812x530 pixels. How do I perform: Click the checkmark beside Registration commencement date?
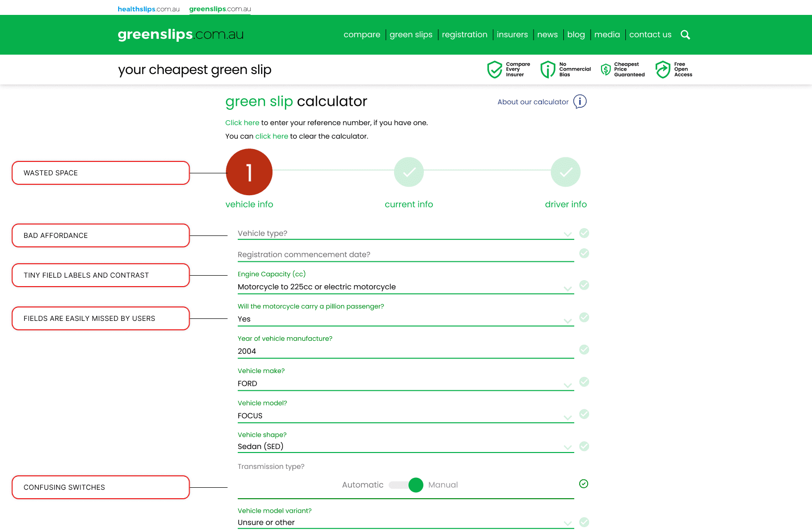click(584, 253)
